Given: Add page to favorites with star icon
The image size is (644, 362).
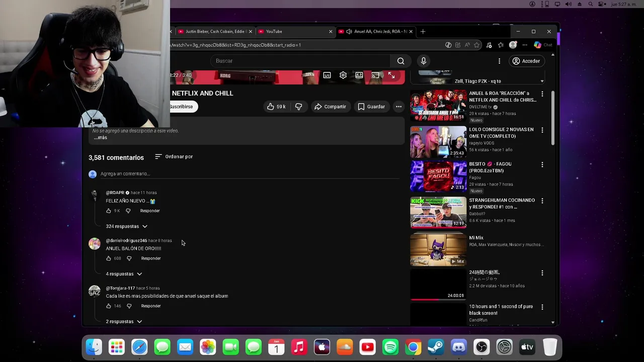Looking at the screenshot, I should [x=476, y=45].
